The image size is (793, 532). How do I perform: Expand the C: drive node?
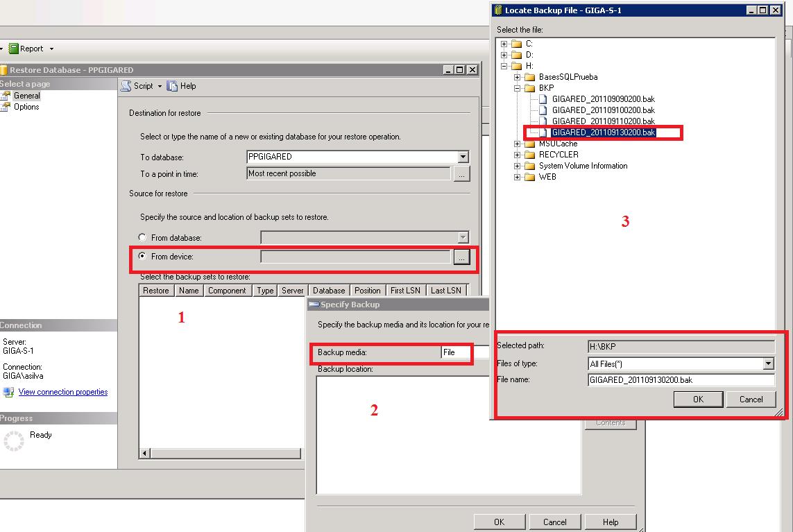tap(504, 44)
